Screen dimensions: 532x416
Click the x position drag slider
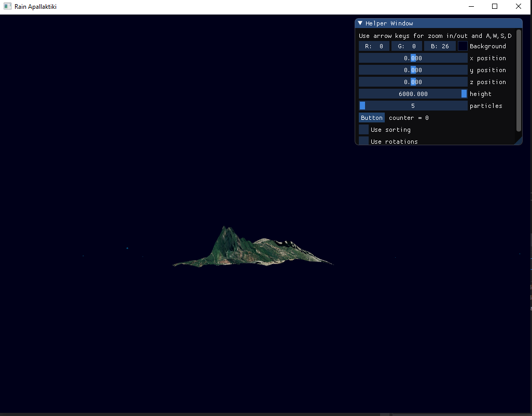tap(413, 58)
